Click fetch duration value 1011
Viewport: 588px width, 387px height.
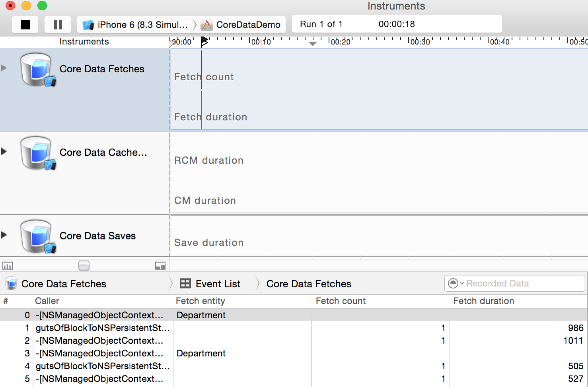click(573, 341)
